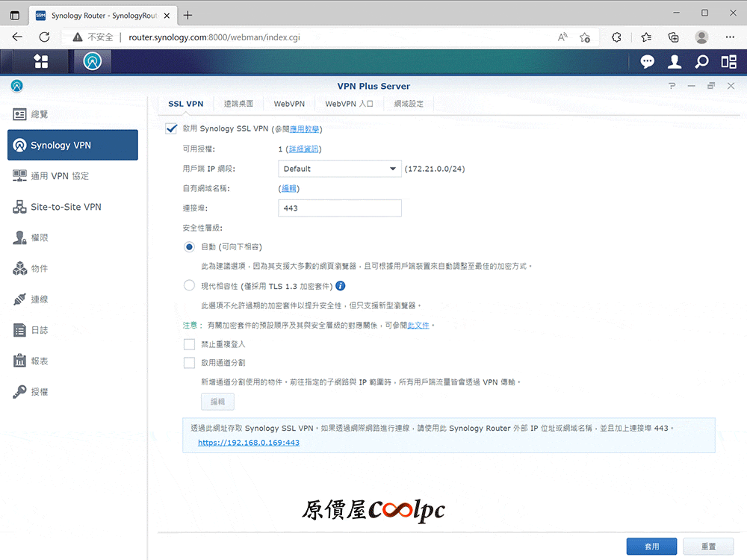Click the browser address bar URL

pyautogui.click(x=214, y=37)
